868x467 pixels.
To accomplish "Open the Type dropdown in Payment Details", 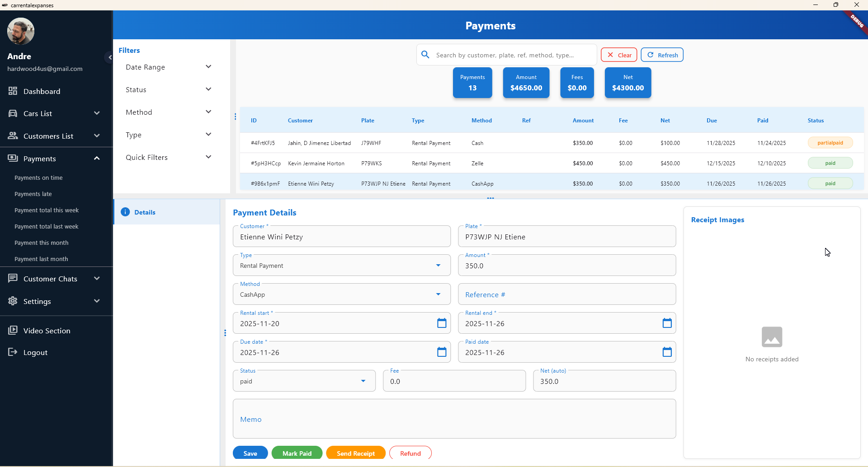I will [x=341, y=266].
